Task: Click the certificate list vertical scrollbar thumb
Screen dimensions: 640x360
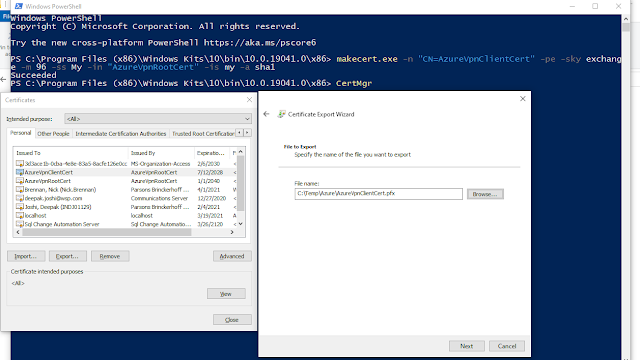Action: tap(241, 184)
